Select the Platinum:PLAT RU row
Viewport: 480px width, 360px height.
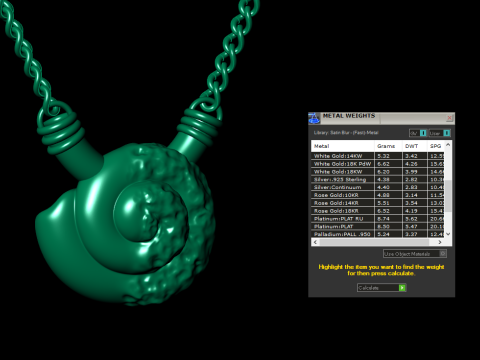pyautogui.click(x=378, y=219)
